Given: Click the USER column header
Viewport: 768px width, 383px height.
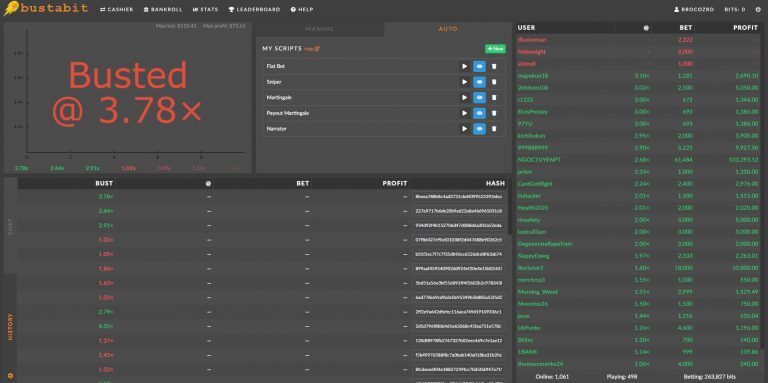Looking at the screenshot, I should tap(527, 28).
